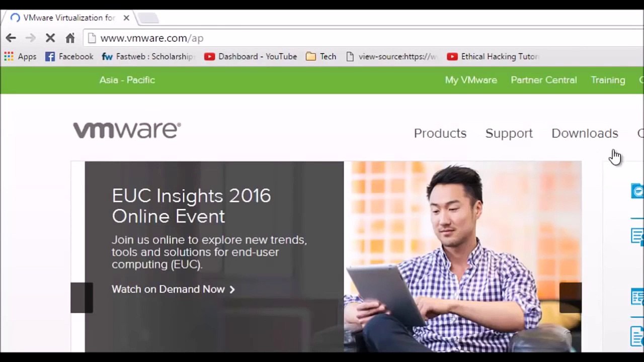Select the VMware Virtualization browser tab

tap(69, 18)
